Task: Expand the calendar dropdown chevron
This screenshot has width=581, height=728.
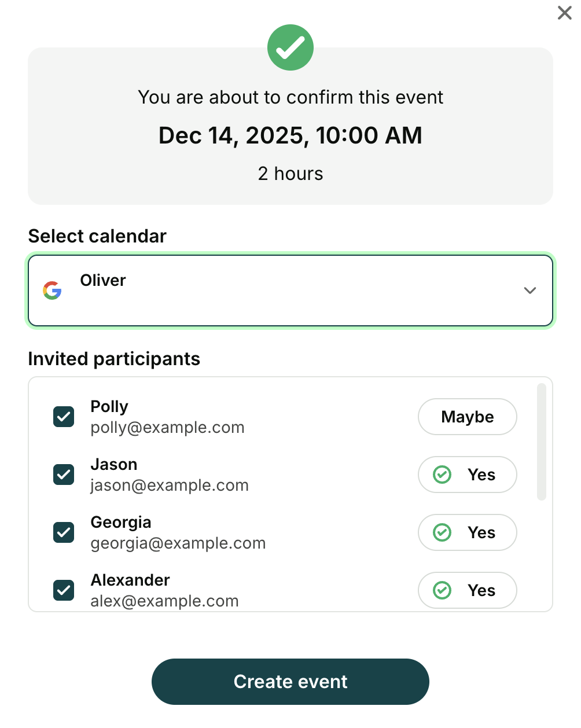Action: click(x=529, y=291)
